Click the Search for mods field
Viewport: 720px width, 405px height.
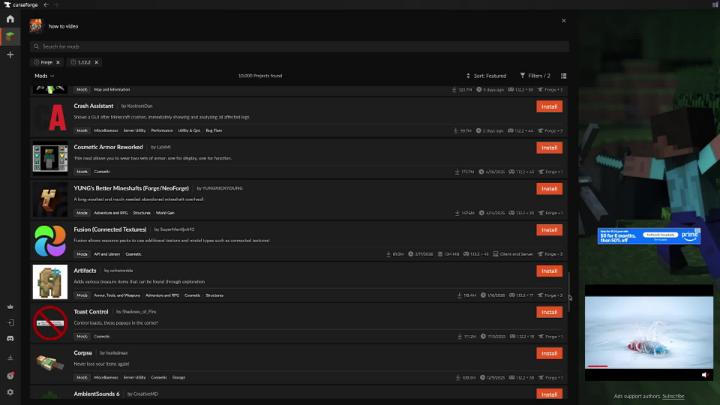coord(300,46)
